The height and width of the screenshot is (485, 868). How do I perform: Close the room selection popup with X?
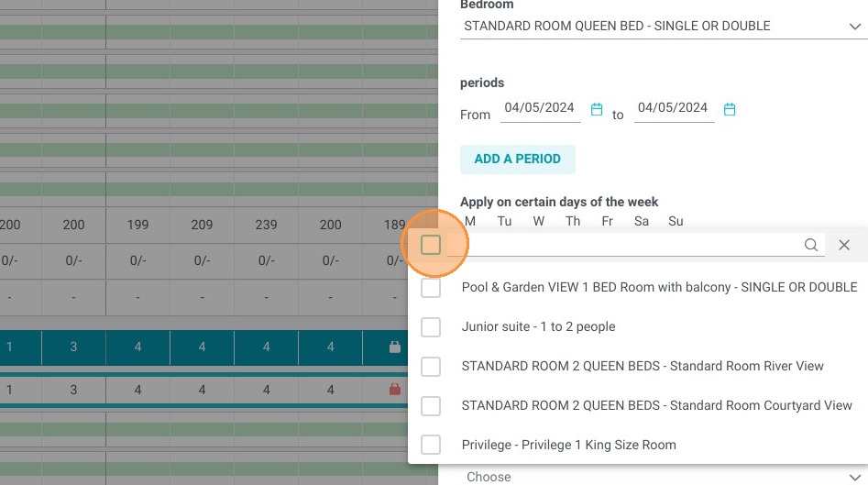coord(843,245)
